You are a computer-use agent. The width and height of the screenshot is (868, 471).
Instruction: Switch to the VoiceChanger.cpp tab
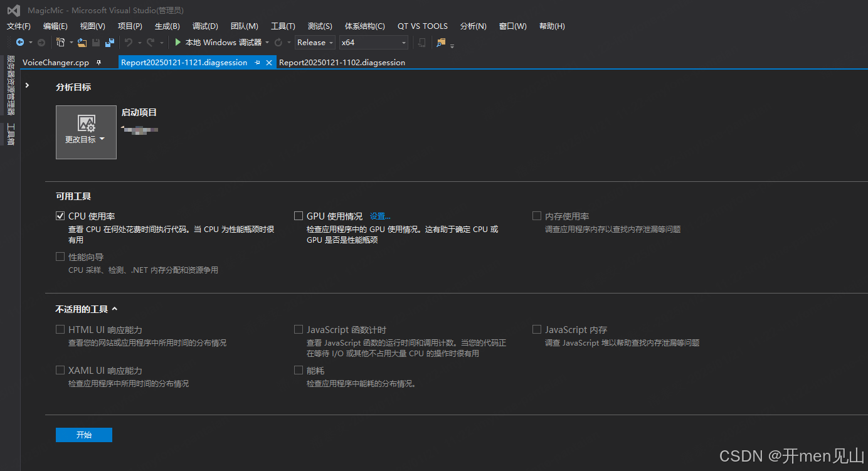click(56, 63)
